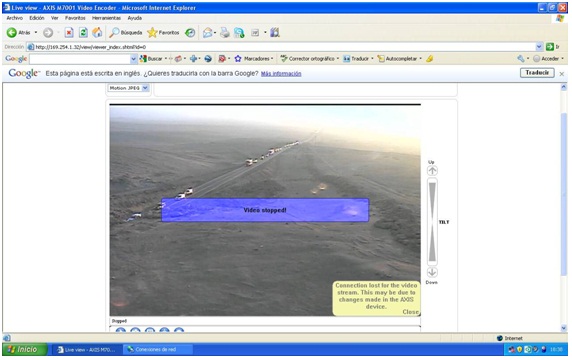Image resolution: width=572 pixels, height=360 pixels.
Task: Click the printer icon in toolbar
Action: click(x=225, y=33)
